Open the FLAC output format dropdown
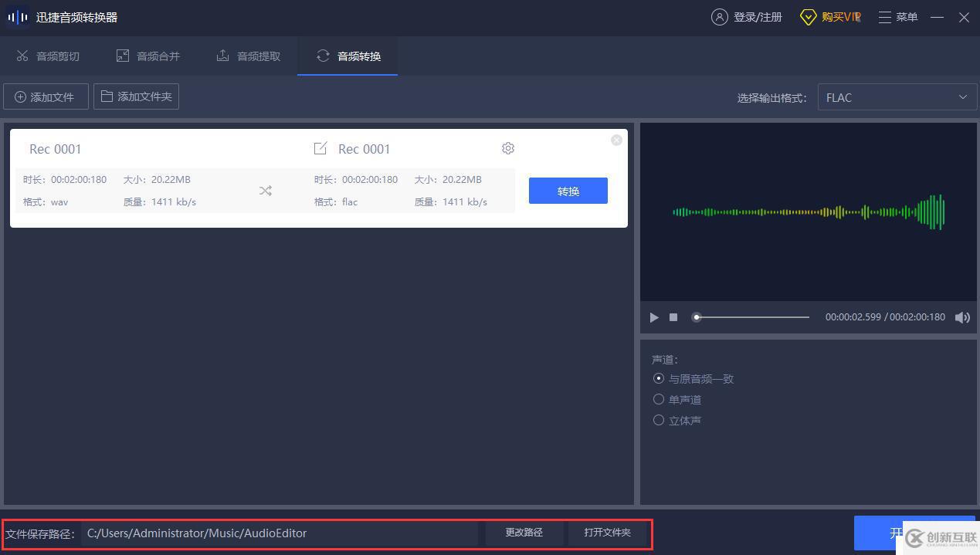Viewport: 980px width, 555px height. [x=897, y=97]
